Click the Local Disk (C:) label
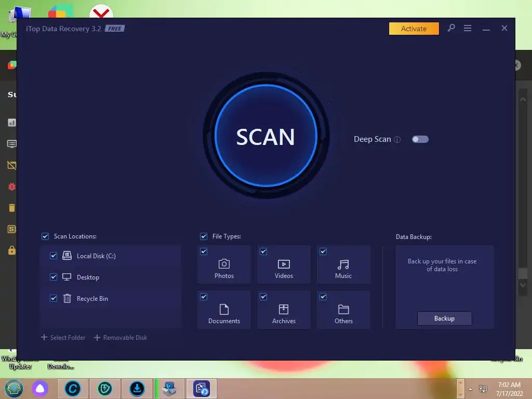 96,256
